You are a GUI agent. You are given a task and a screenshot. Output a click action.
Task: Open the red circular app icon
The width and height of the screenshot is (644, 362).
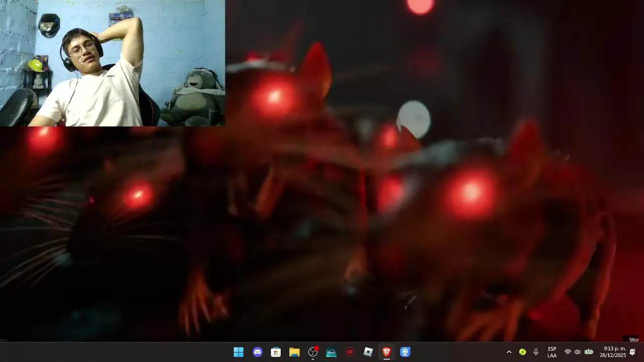click(x=350, y=352)
